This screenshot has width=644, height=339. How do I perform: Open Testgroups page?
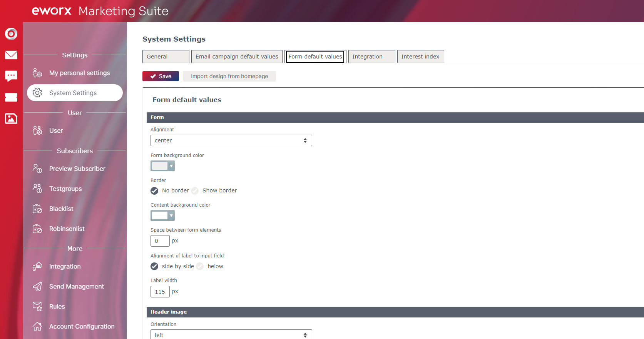[x=65, y=189]
